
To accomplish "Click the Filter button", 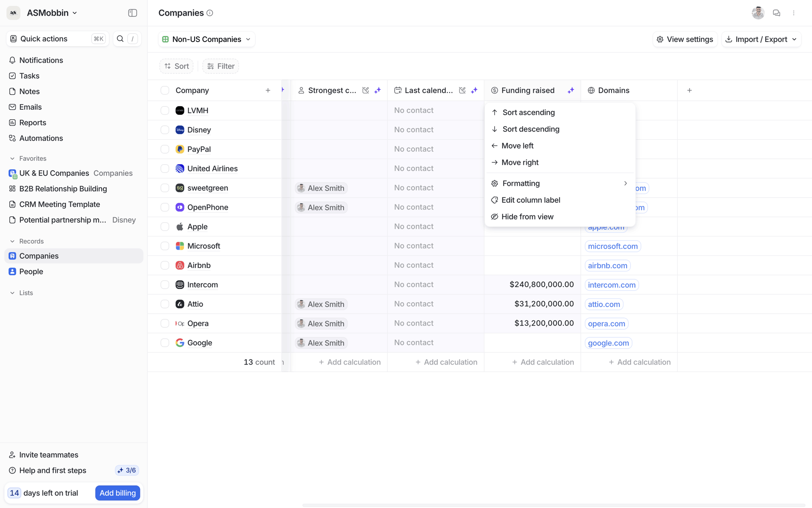I will click(x=221, y=66).
